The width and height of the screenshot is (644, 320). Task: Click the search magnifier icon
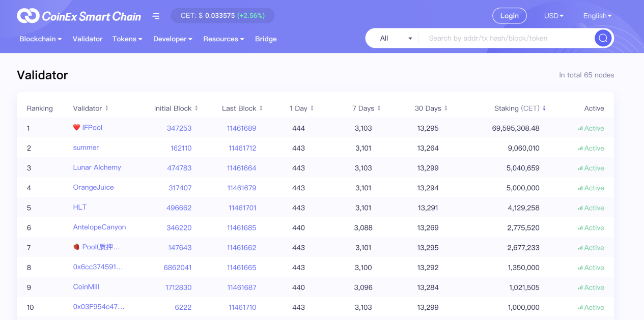pyautogui.click(x=603, y=38)
